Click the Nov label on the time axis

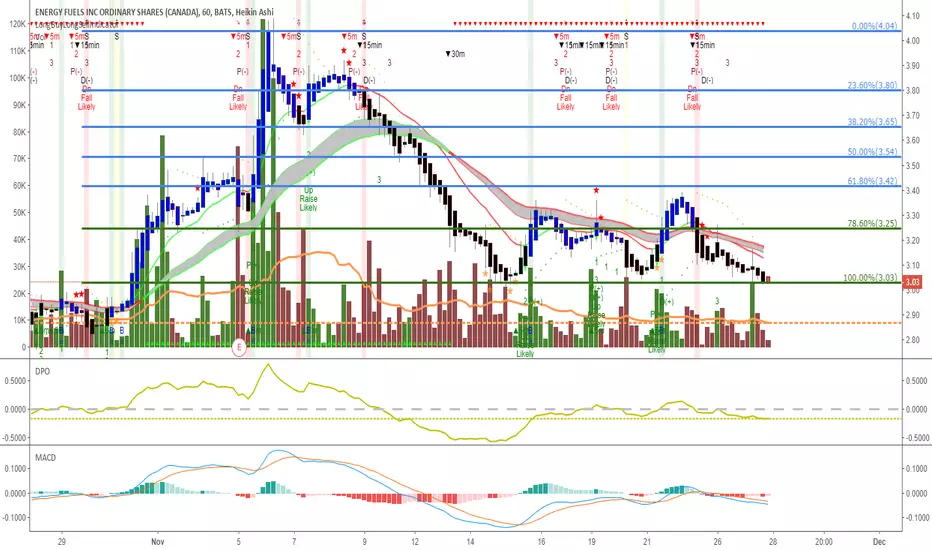[158, 541]
